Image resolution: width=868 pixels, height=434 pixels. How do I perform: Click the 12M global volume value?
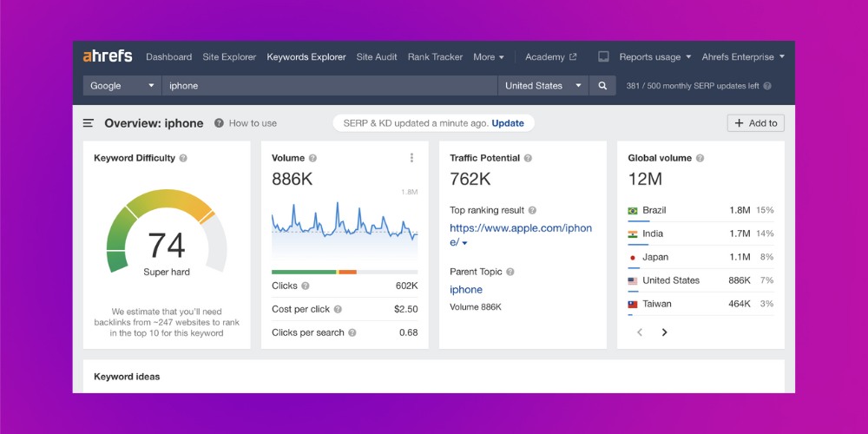pos(645,179)
